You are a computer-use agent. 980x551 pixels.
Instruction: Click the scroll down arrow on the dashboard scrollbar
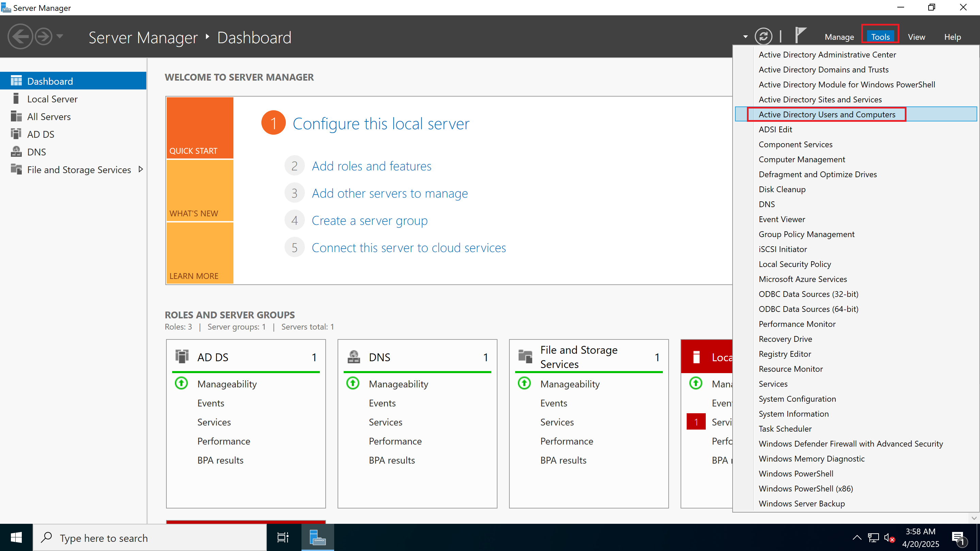[974, 518]
